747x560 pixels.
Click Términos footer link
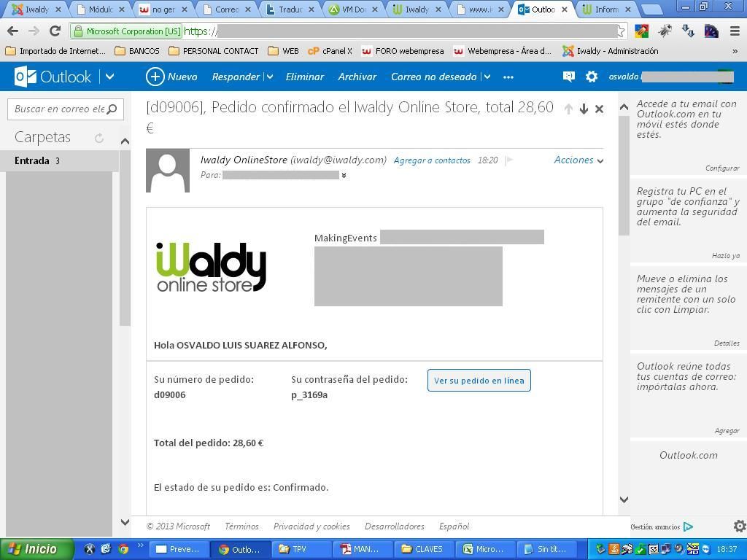coord(241,526)
